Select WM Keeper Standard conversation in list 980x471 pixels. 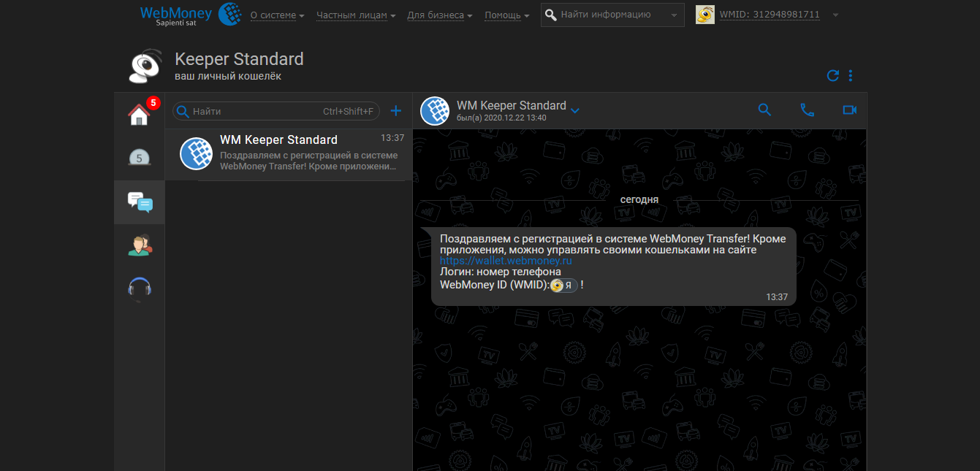pos(288,155)
